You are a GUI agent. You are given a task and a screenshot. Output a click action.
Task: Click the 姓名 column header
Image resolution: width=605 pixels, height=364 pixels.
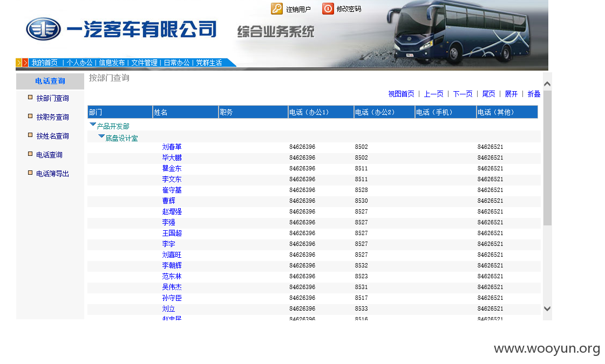186,112
